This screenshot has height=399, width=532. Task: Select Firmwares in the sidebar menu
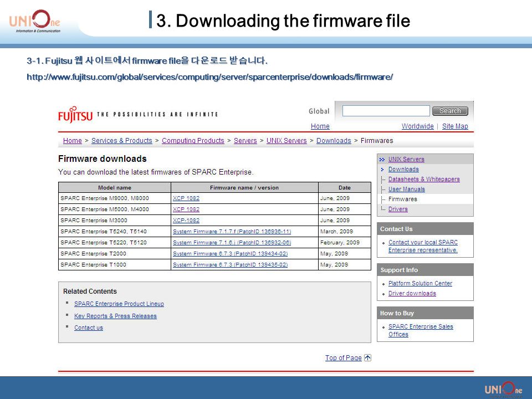point(403,199)
